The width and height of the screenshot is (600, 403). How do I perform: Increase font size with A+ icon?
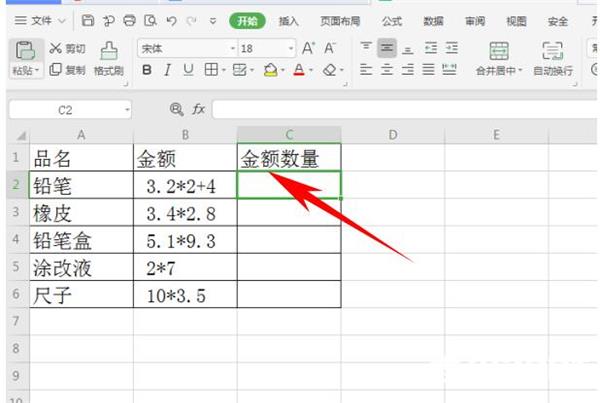[308, 48]
